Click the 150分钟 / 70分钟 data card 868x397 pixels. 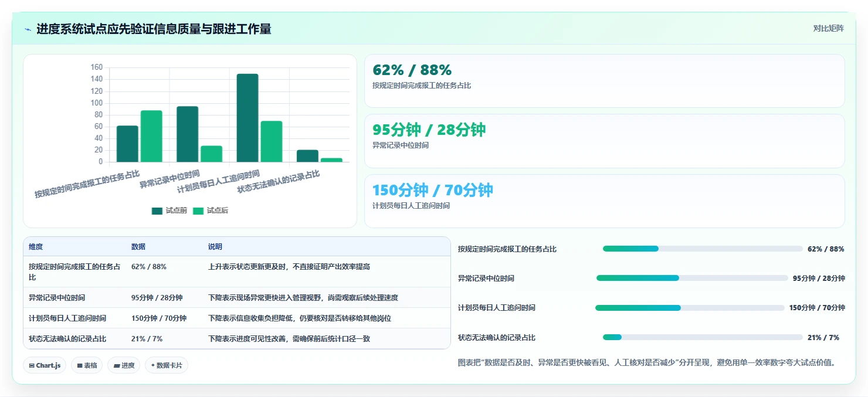[604, 201]
